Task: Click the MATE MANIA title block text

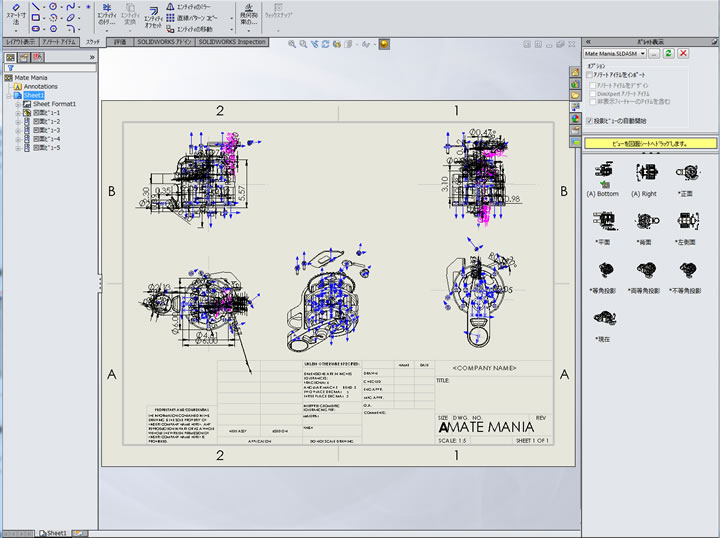Action: (486, 427)
